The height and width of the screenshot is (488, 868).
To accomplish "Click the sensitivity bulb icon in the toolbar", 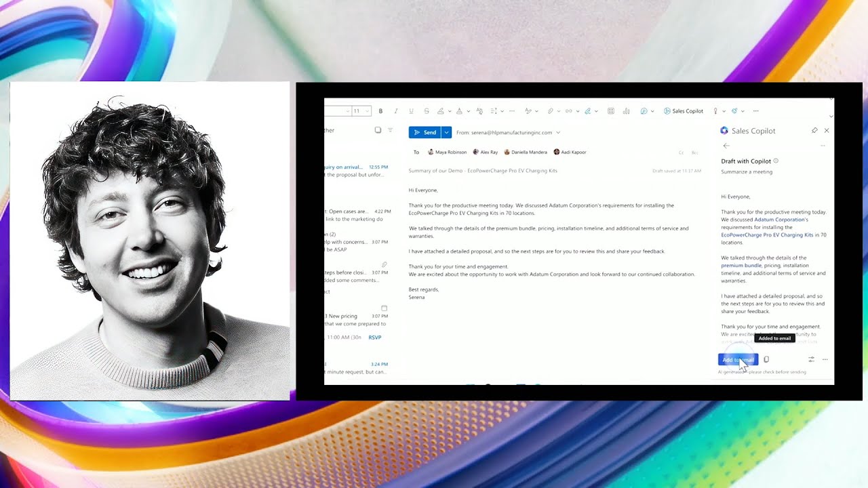I will coord(715,111).
